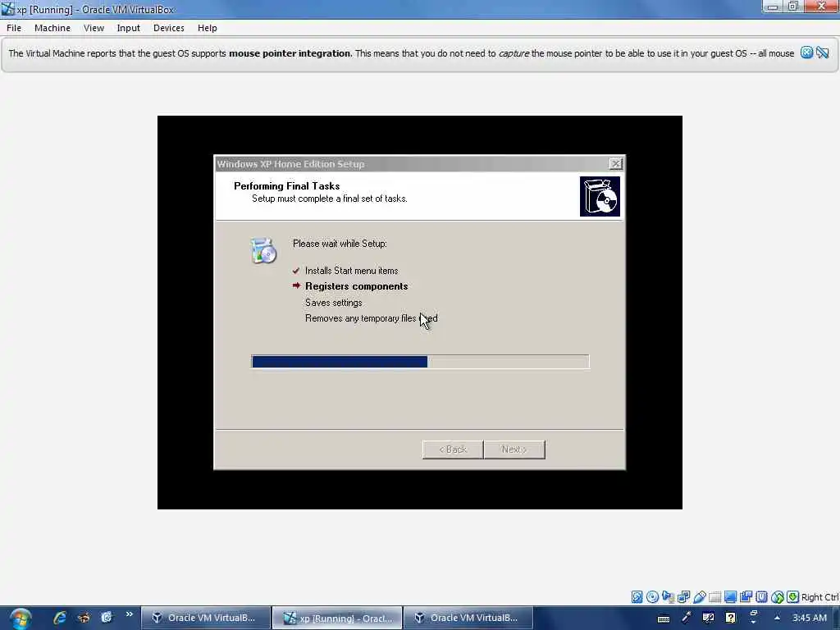Screen dimensions: 840x630
Task: Open the View menu
Action: pos(94,28)
